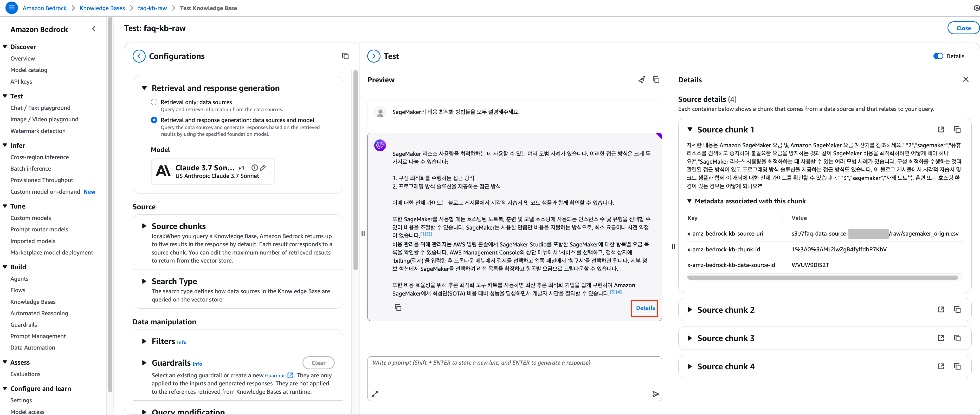980x415 pixels.
Task: Click the model info circle icon
Action: tap(255, 168)
